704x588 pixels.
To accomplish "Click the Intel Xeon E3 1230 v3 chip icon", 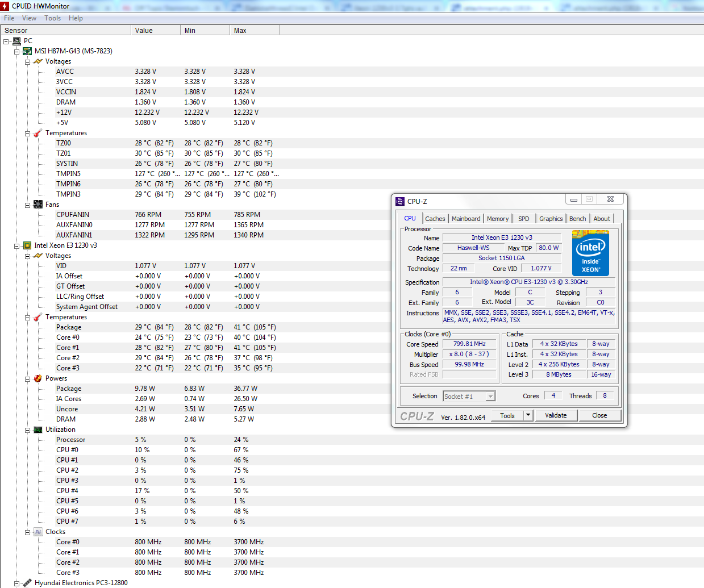I will pyautogui.click(x=27, y=245).
